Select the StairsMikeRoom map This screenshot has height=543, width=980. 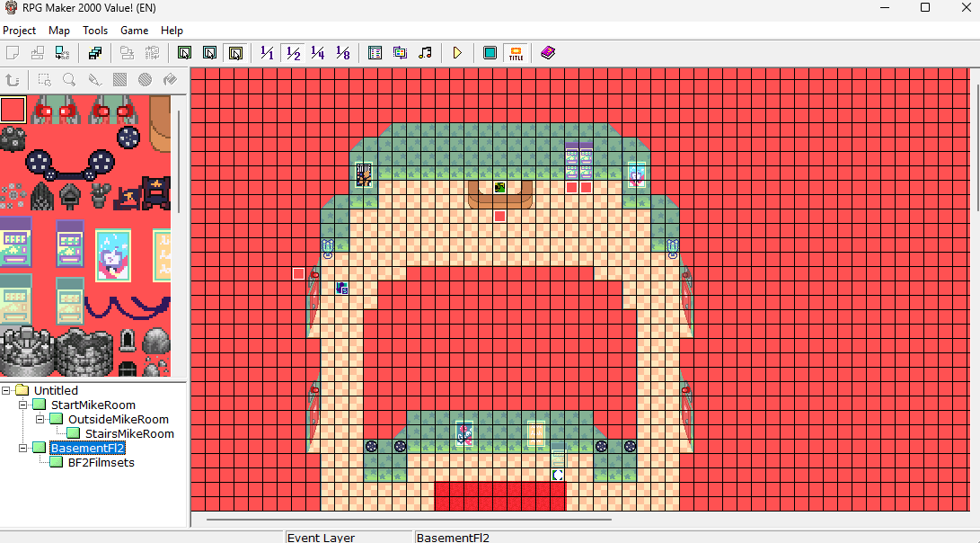[x=129, y=433]
